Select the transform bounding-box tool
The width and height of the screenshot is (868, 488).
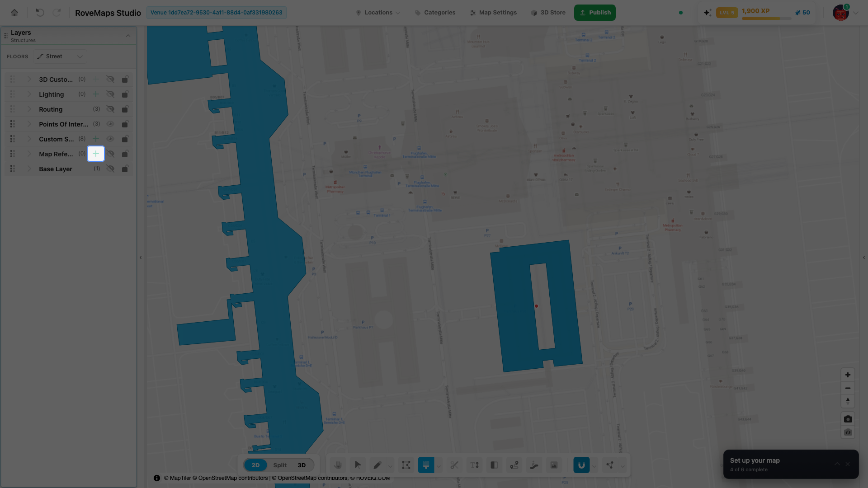406,465
